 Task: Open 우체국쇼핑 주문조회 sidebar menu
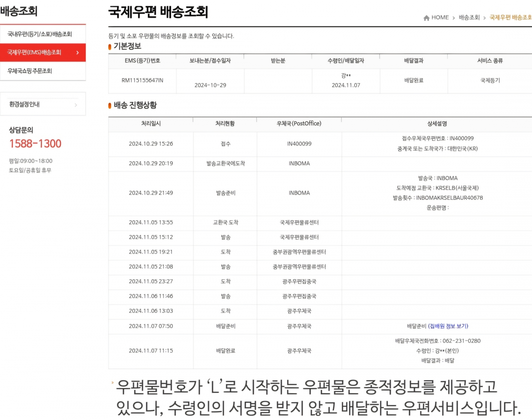[30, 71]
